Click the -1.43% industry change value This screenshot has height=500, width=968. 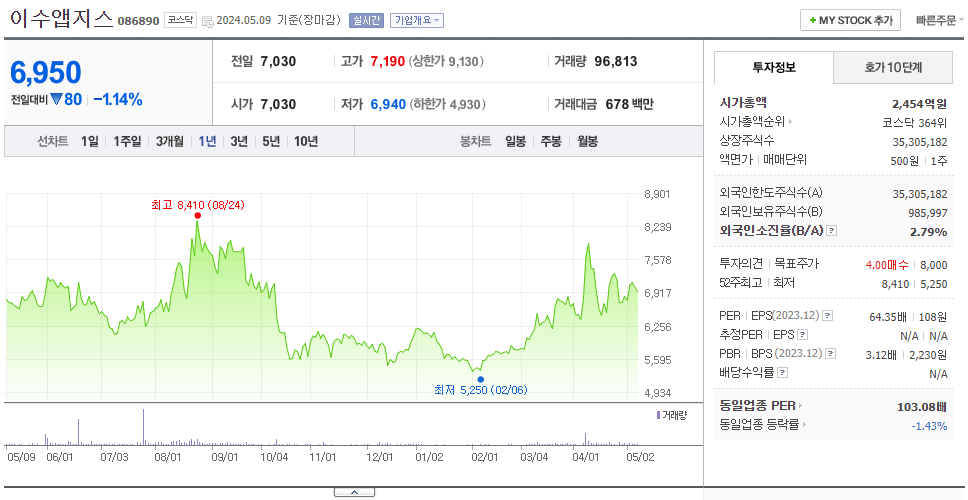point(929,426)
